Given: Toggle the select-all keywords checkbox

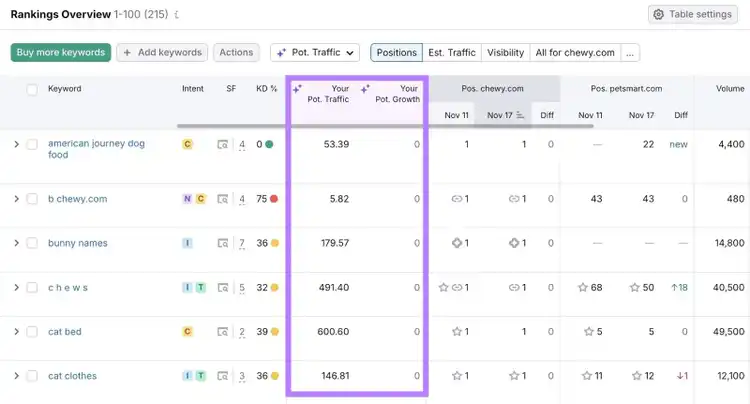Looking at the screenshot, I should [32, 89].
